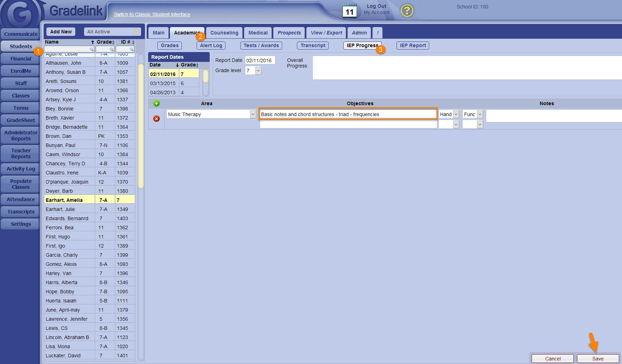
Task: Select the 03/13/2015 report date row
Action: pyautogui.click(x=163, y=83)
